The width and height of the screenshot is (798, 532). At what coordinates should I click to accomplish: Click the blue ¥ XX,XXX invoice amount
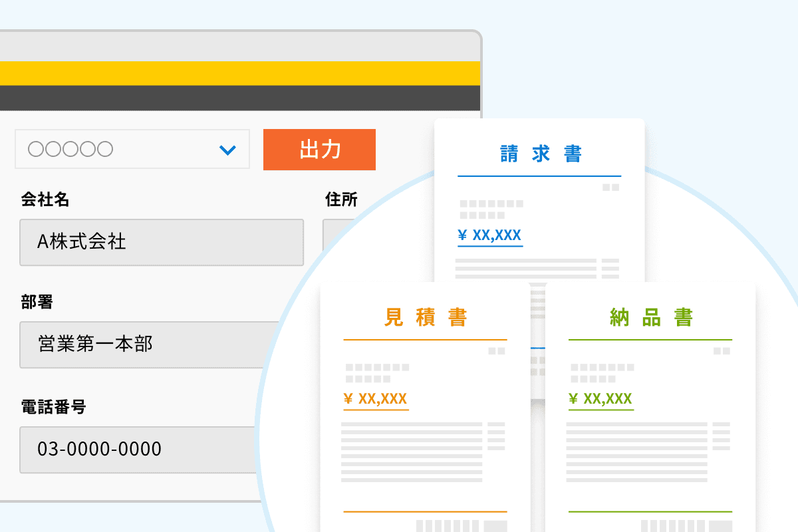(x=490, y=235)
